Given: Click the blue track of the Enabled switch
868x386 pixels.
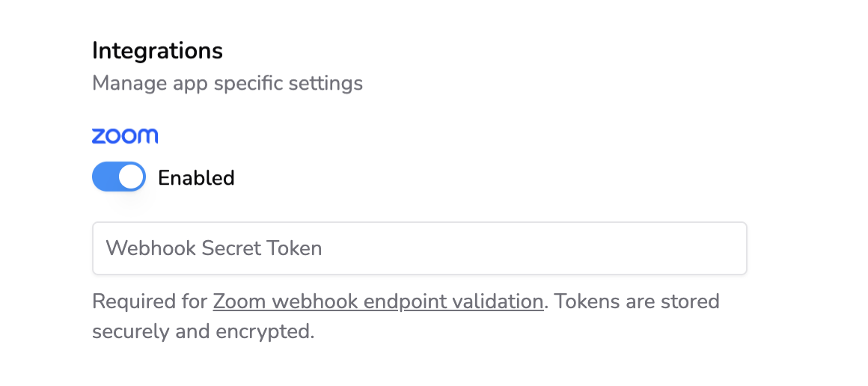Looking at the screenshot, I should click(106, 177).
